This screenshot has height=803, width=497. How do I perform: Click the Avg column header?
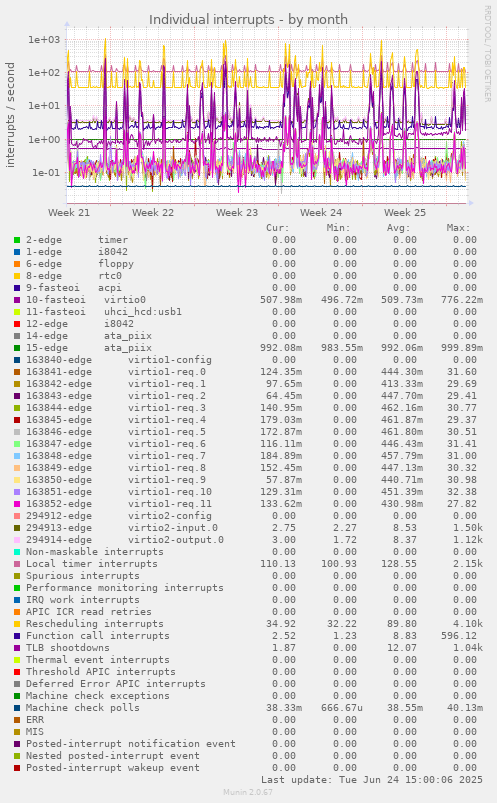pyautogui.click(x=398, y=228)
